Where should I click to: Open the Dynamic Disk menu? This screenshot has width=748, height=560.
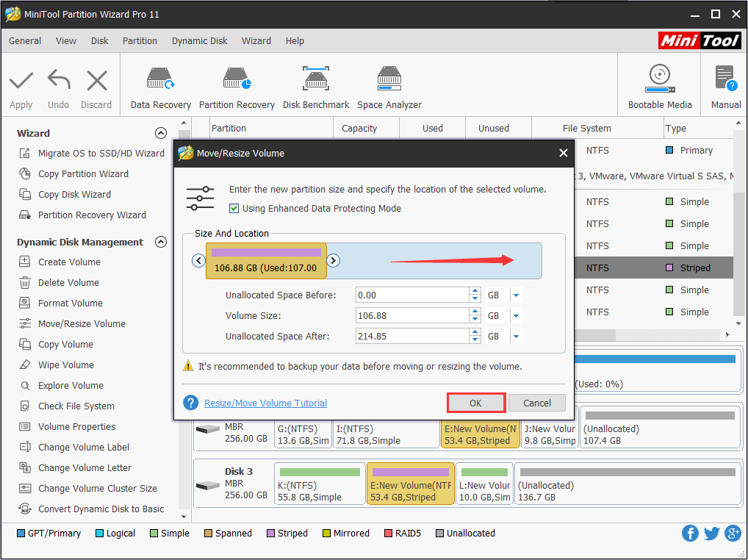pos(199,41)
